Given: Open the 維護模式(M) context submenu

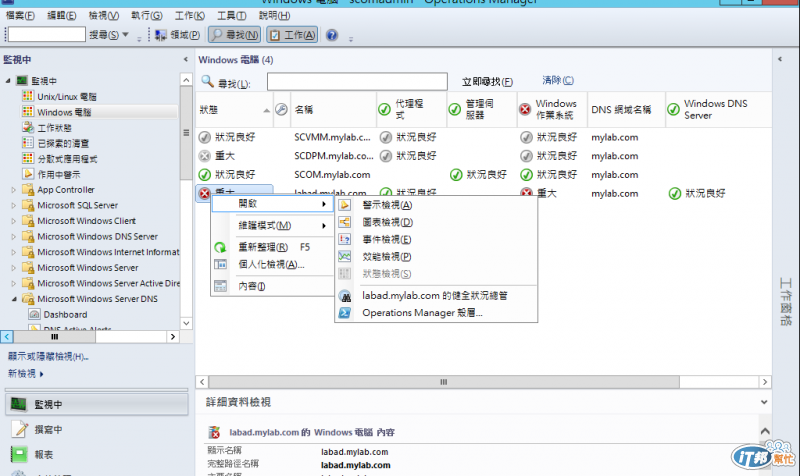Looking at the screenshot, I should click(x=272, y=226).
